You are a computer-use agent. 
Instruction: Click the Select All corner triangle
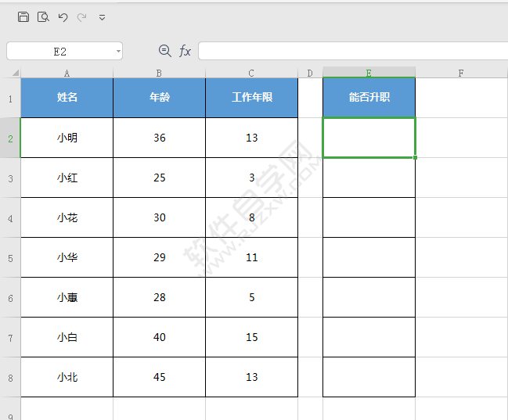click(x=15, y=73)
